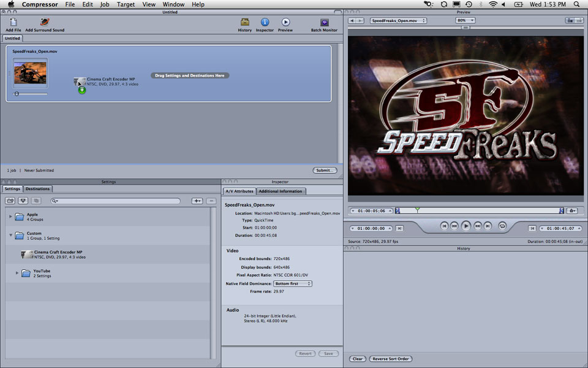The height and width of the screenshot is (368, 588).
Task: Click the Preview toolbar icon
Action: point(285,22)
